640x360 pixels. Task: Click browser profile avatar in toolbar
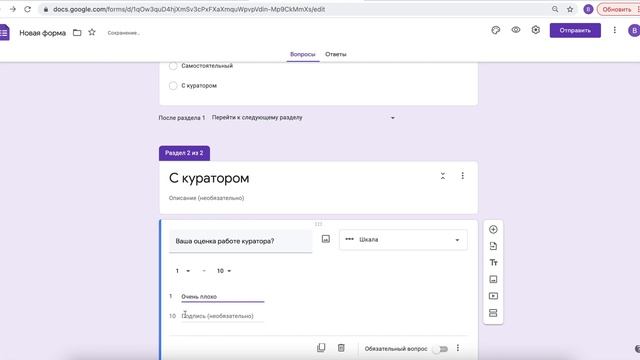[588, 9]
